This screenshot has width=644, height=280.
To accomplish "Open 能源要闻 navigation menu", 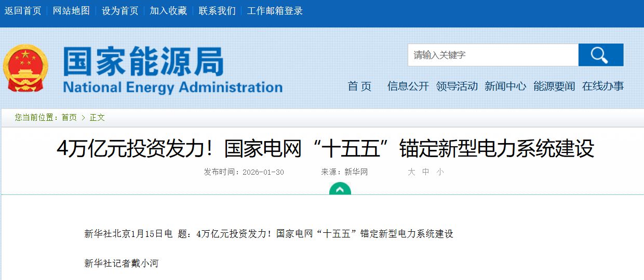I will (554, 87).
